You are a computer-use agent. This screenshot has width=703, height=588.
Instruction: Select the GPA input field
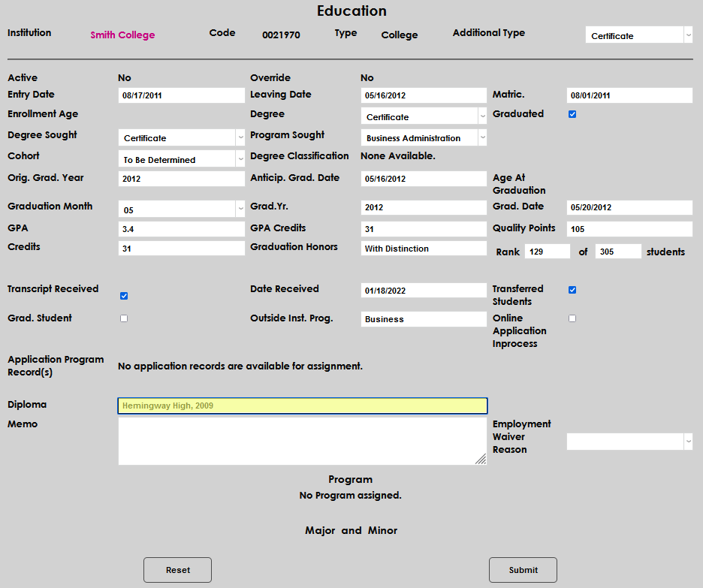[x=181, y=229]
